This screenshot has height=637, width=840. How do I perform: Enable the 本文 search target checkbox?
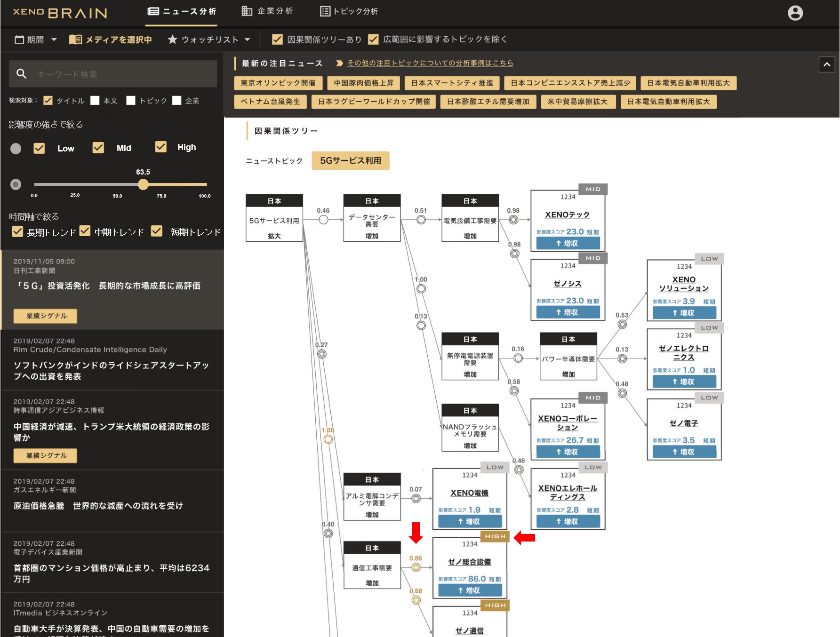(95, 100)
